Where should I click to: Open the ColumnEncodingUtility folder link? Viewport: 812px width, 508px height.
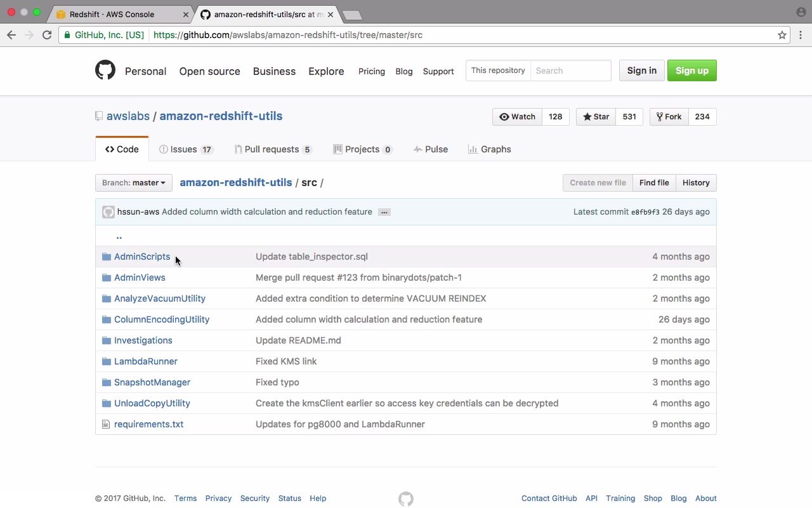pyautogui.click(x=162, y=319)
